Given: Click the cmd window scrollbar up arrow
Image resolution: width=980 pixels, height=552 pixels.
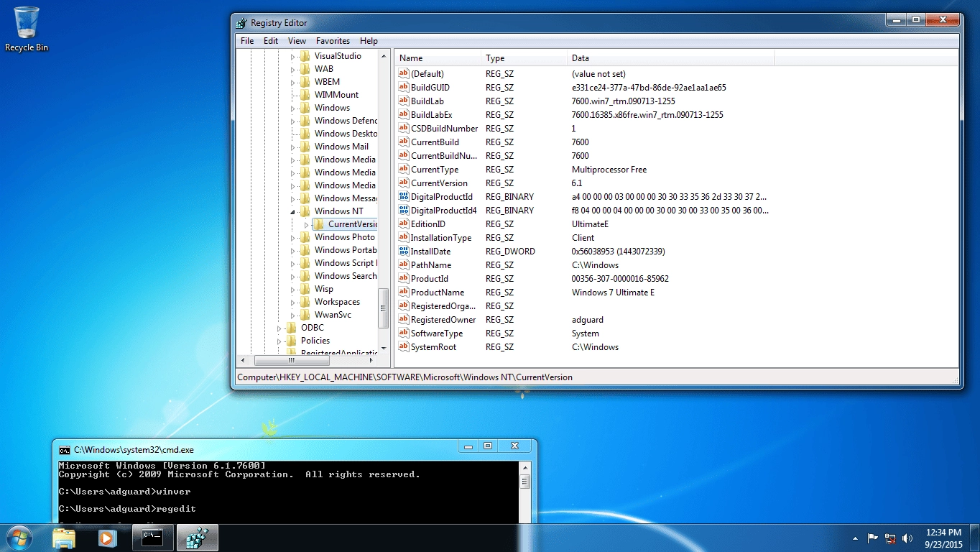Looking at the screenshot, I should pyautogui.click(x=524, y=467).
